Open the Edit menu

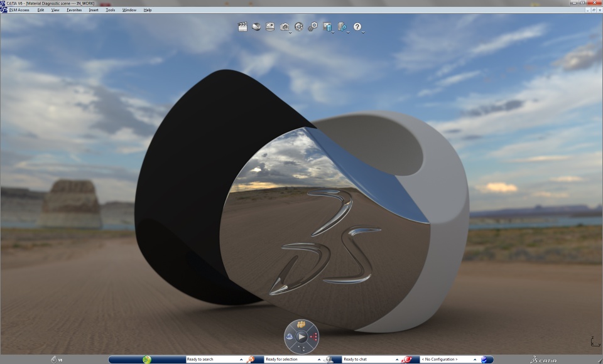[41, 10]
